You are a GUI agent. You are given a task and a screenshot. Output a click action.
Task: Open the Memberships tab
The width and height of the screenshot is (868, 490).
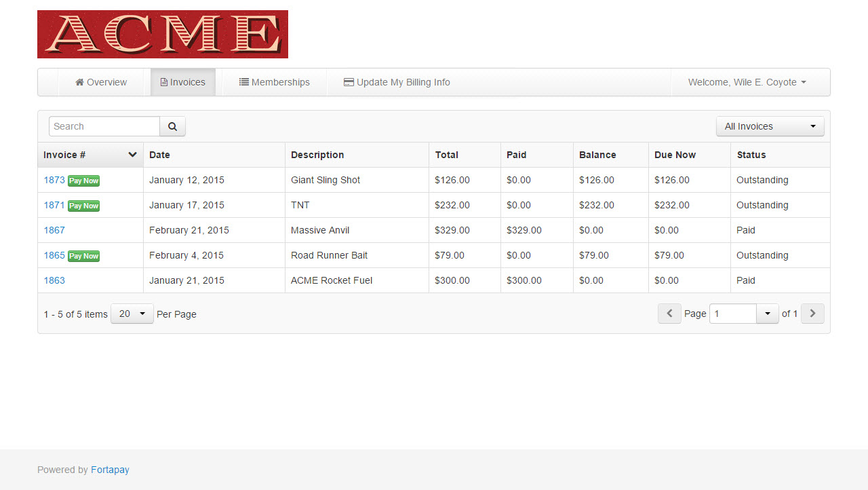coord(275,82)
